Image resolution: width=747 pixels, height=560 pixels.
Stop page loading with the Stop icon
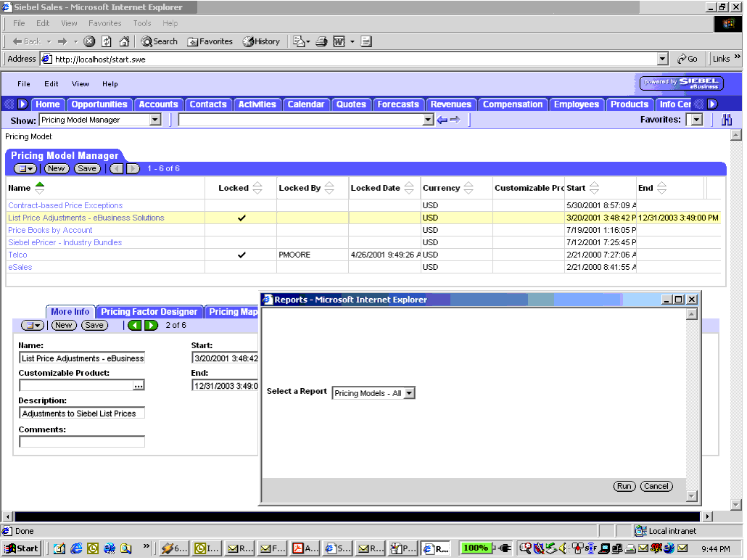[x=89, y=41]
